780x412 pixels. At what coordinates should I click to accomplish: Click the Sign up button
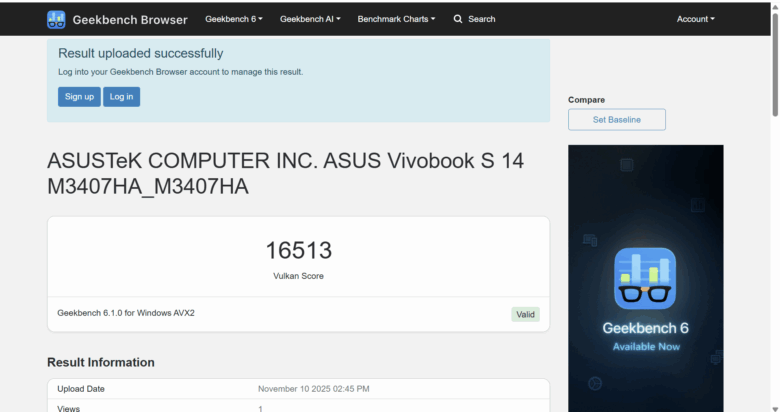click(79, 97)
